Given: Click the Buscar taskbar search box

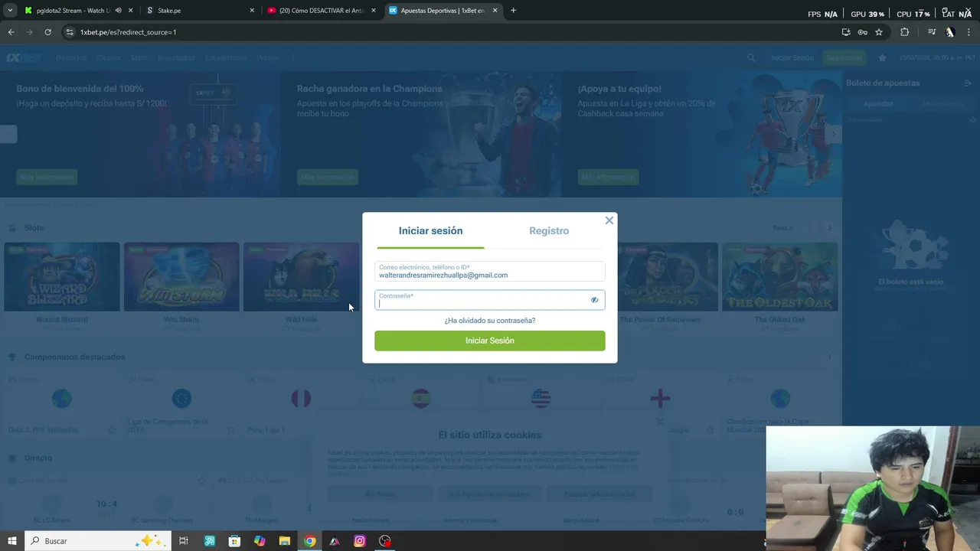Looking at the screenshot, I should pyautogui.click(x=98, y=541).
